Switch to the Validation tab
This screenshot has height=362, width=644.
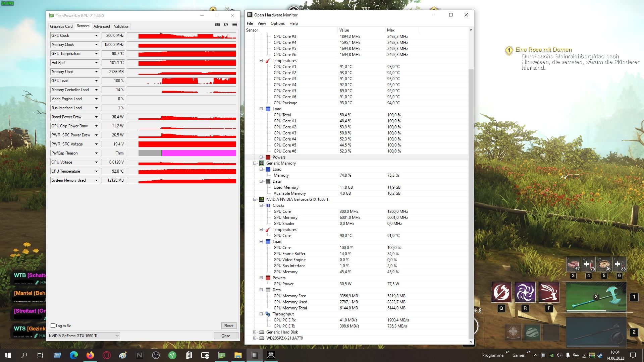[x=121, y=26]
